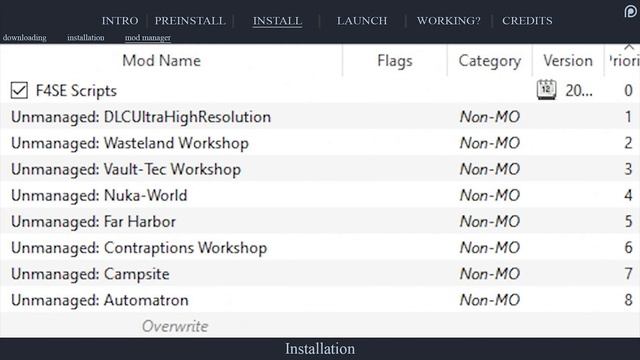
Task: Click Non-MO category of DLCUltraHighResolution
Action: (x=490, y=117)
